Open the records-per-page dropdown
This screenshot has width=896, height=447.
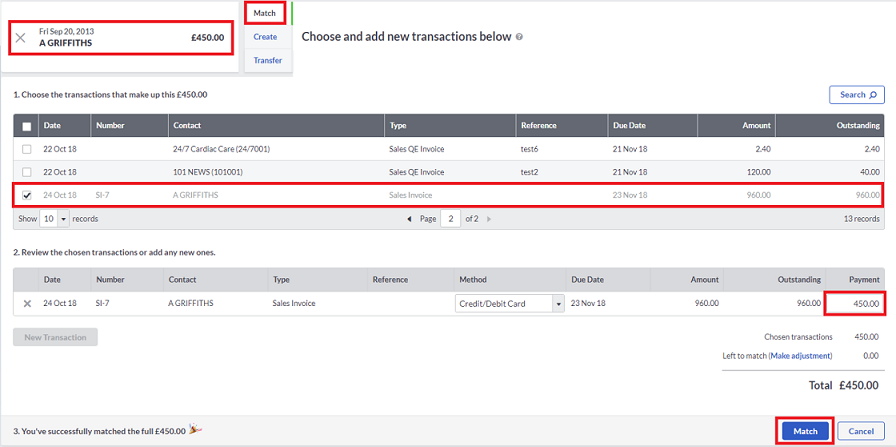coord(55,218)
